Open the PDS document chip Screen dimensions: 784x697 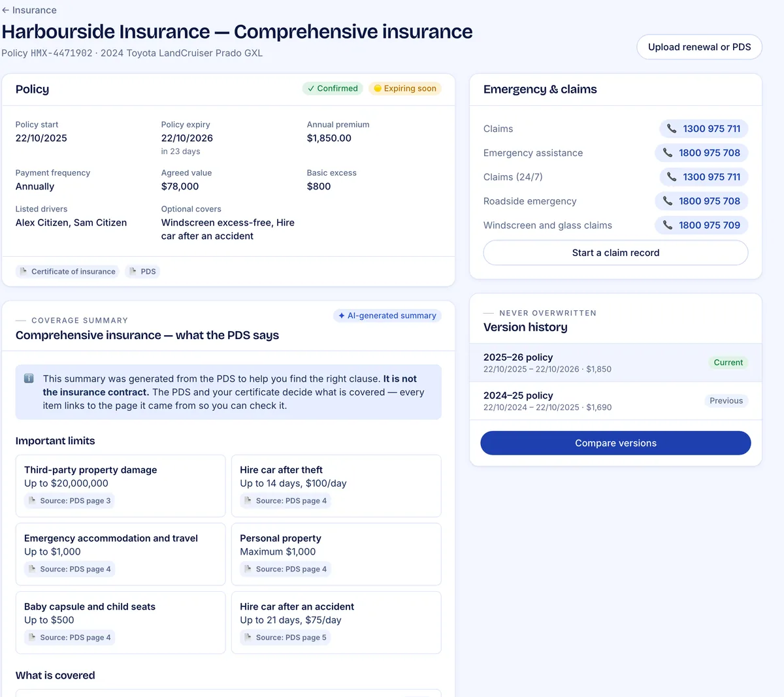[142, 272]
